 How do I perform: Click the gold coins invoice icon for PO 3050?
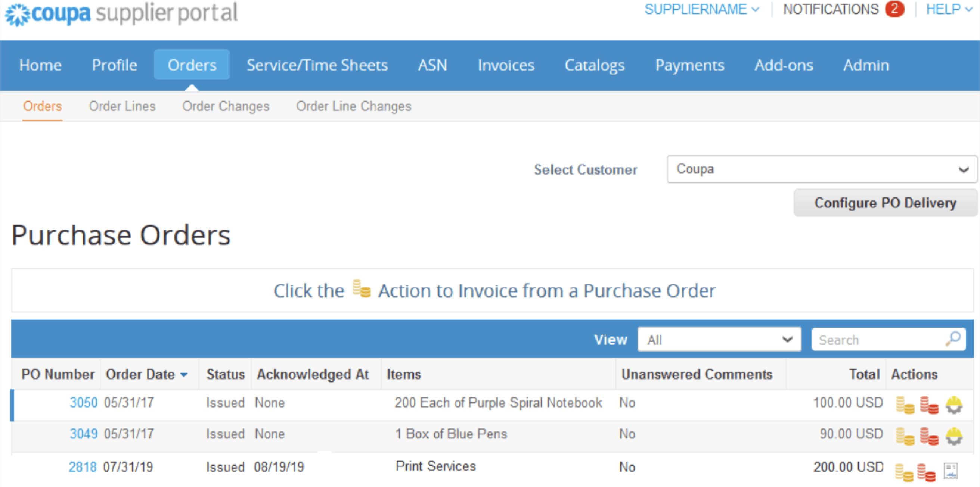point(906,405)
